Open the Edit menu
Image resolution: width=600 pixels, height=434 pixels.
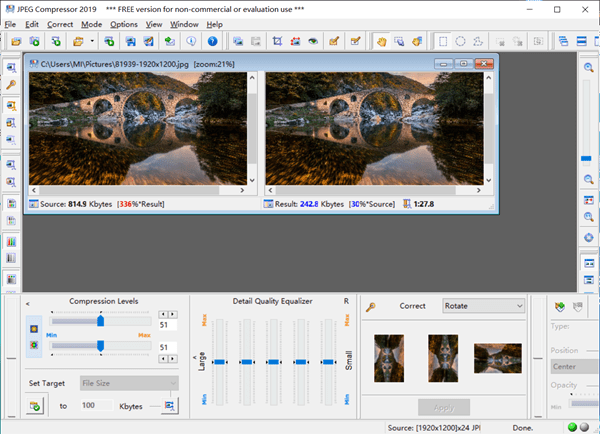[32, 24]
